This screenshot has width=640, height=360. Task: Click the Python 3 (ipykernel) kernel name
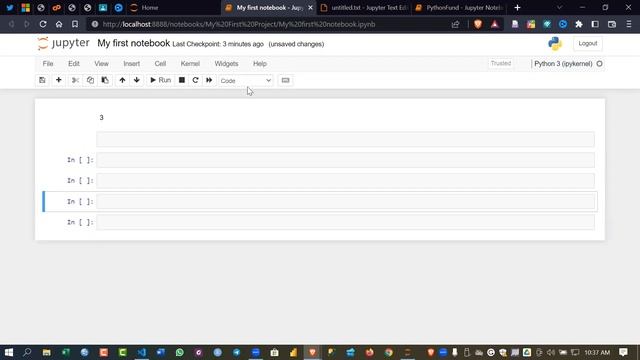coord(563,64)
